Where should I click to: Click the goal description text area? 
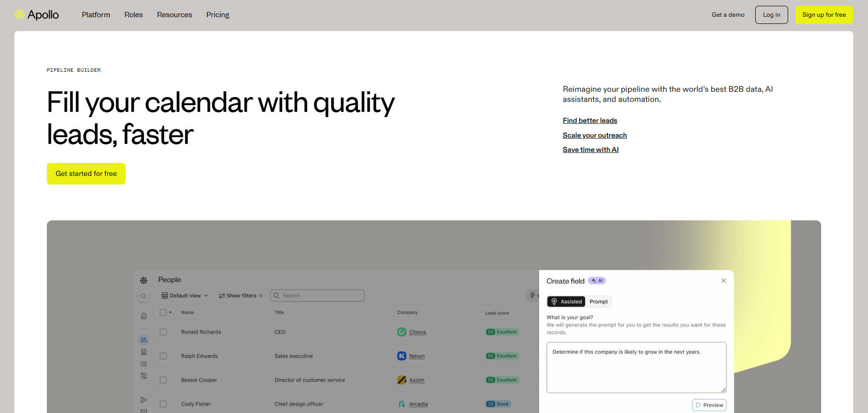(636, 368)
